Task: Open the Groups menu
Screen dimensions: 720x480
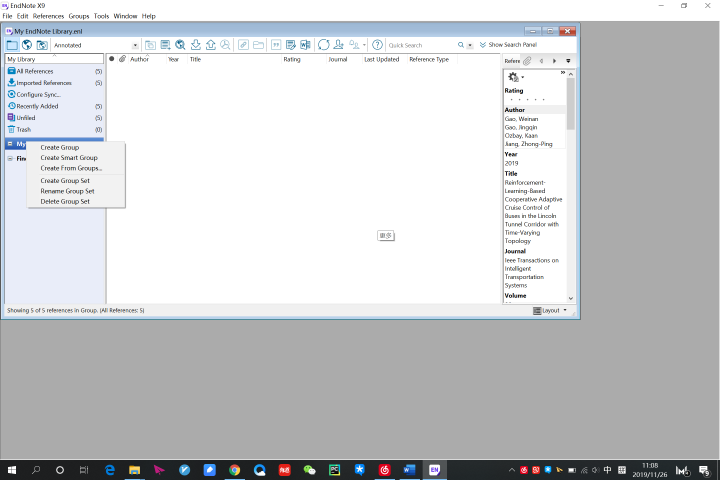Action: 79,16
